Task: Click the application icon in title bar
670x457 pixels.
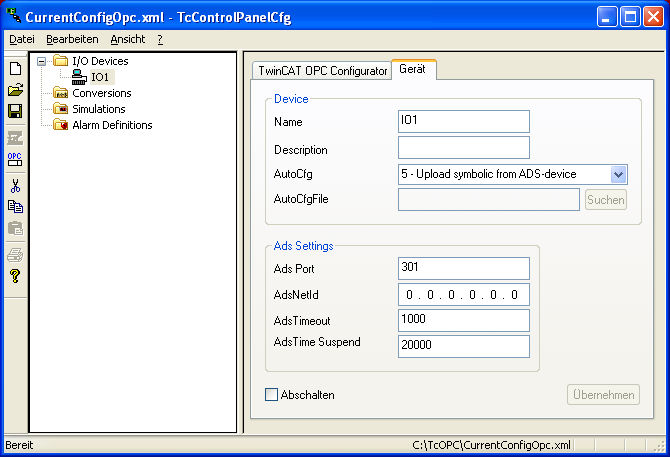Action: pyautogui.click(x=13, y=15)
